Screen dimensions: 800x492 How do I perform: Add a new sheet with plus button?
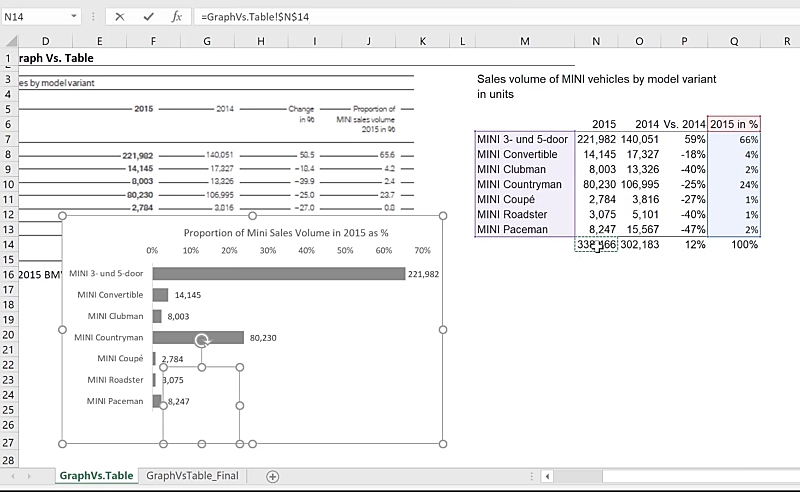272,476
